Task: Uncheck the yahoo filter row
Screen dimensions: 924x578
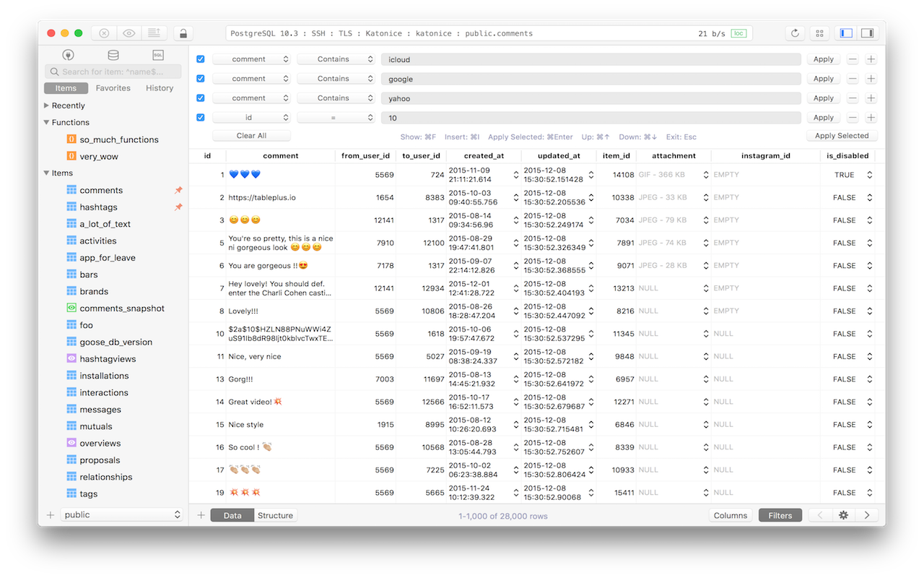Action: point(200,98)
